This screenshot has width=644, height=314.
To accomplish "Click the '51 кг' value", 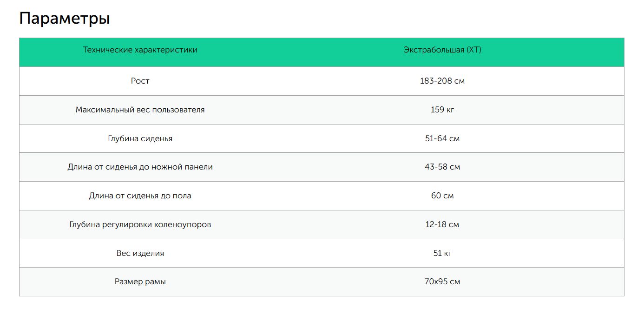I will (x=442, y=254).
